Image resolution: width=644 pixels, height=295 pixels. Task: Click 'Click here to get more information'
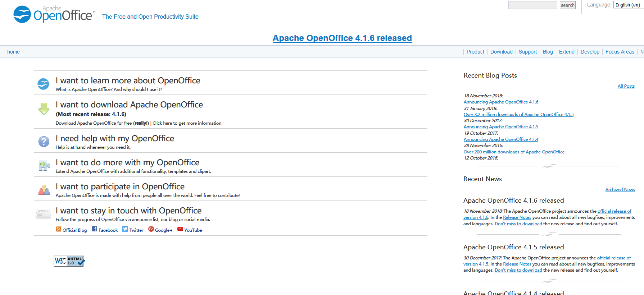pos(187,123)
